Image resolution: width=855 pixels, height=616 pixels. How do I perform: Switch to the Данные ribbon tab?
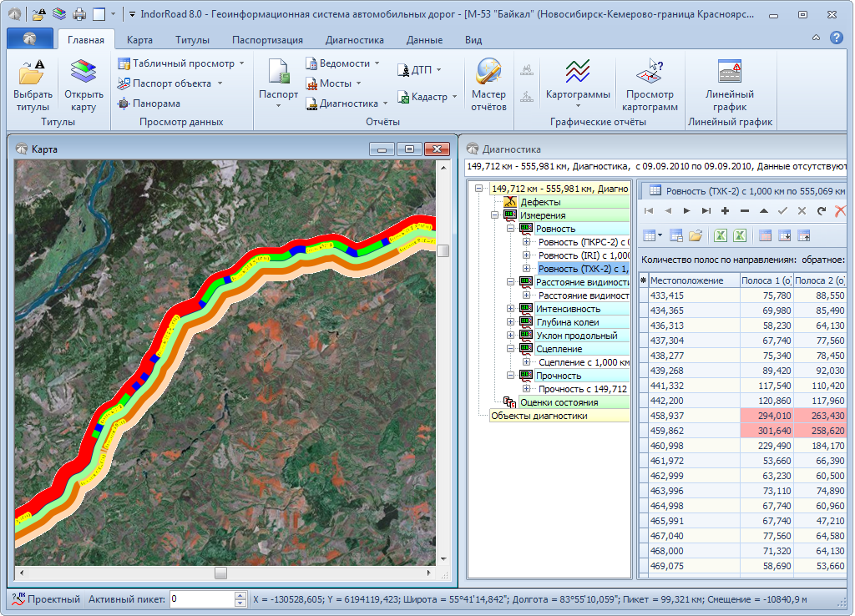424,40
